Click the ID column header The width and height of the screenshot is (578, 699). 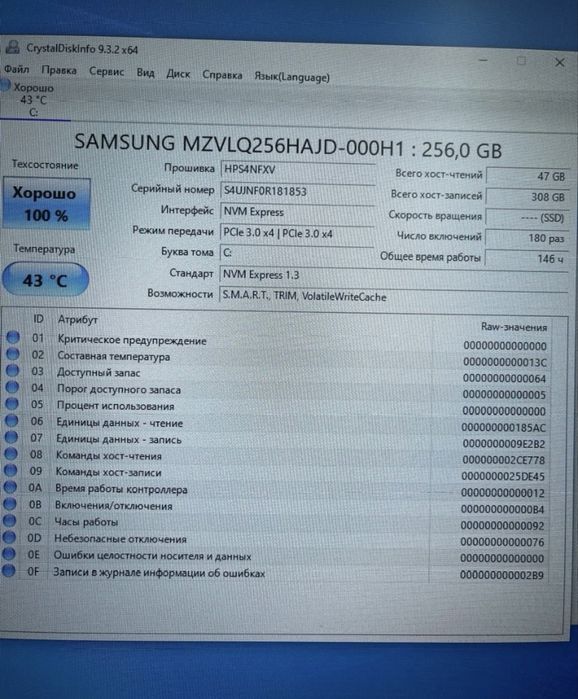(38, 318)
